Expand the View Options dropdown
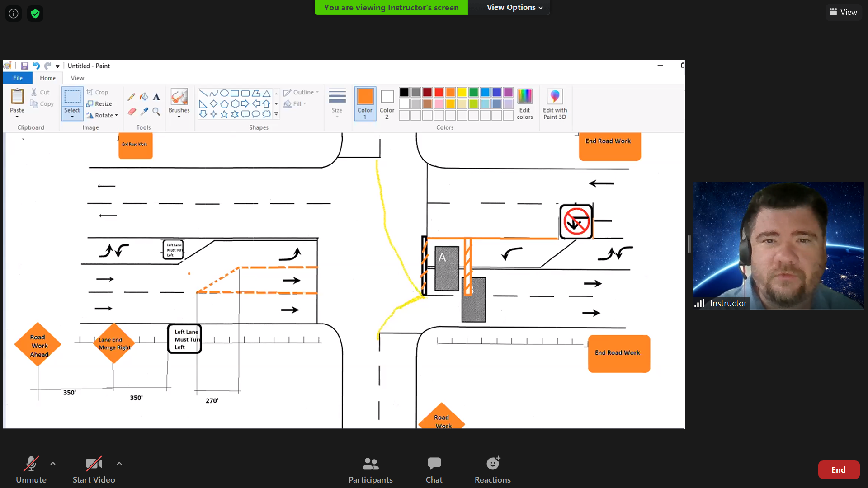The height and width of the screenshot is (488, 868). (x=514, y=7)
